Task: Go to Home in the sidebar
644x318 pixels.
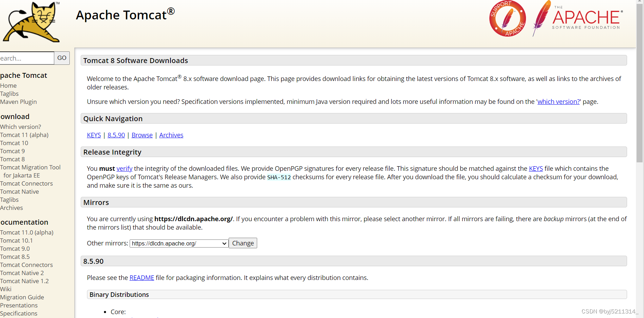Action: tap(8, 86)
